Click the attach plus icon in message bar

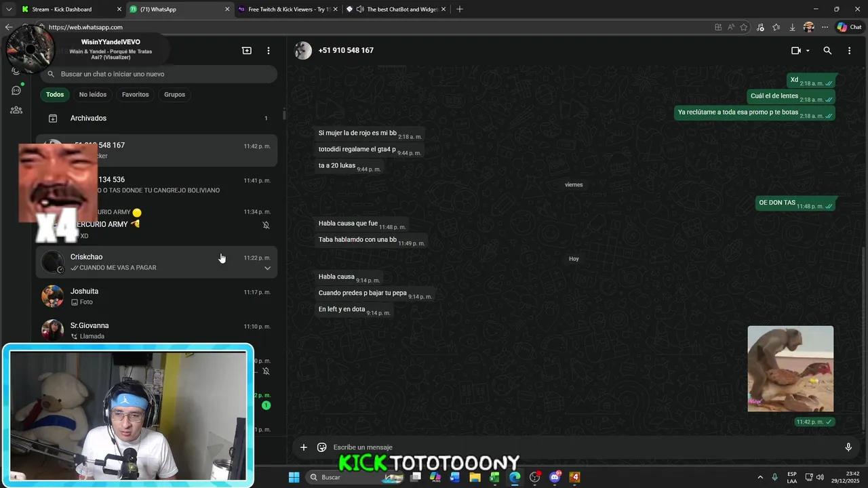[x=304, y=447]
